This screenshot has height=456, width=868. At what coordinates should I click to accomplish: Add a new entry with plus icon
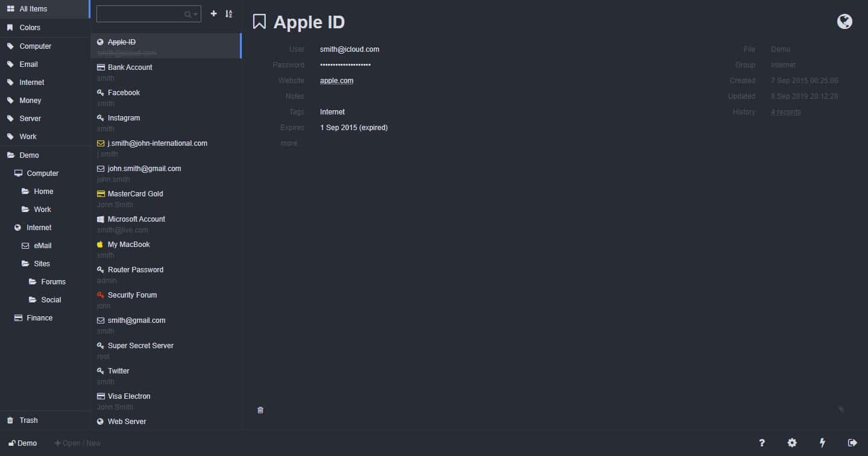(213, 13)
